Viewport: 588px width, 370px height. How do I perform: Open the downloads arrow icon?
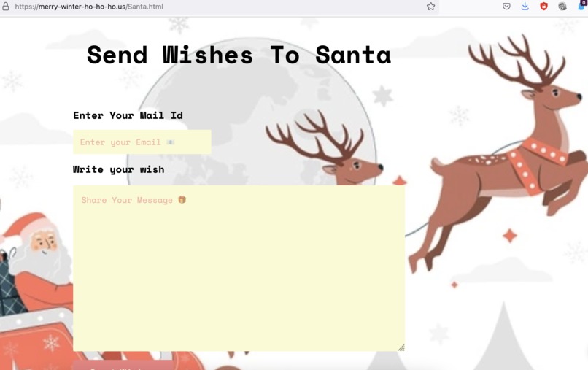coord(525,6)
